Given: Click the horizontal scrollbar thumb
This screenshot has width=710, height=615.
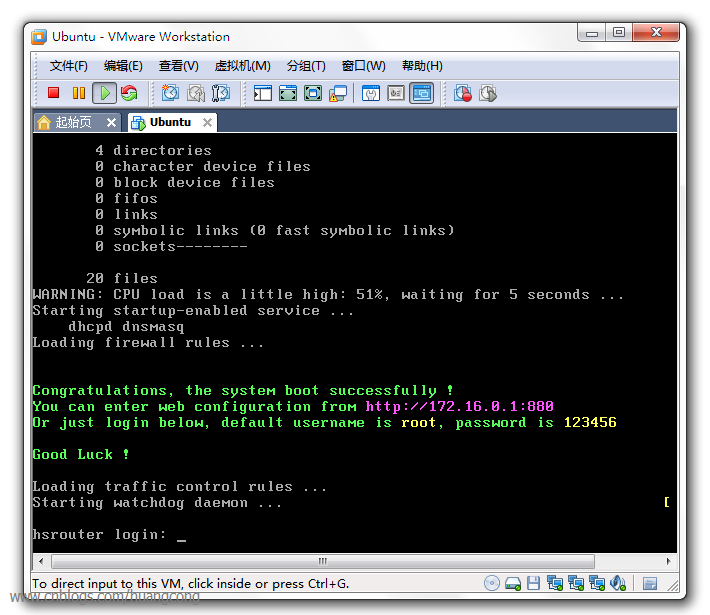Looking at the screenshot, I should [323, 562].
